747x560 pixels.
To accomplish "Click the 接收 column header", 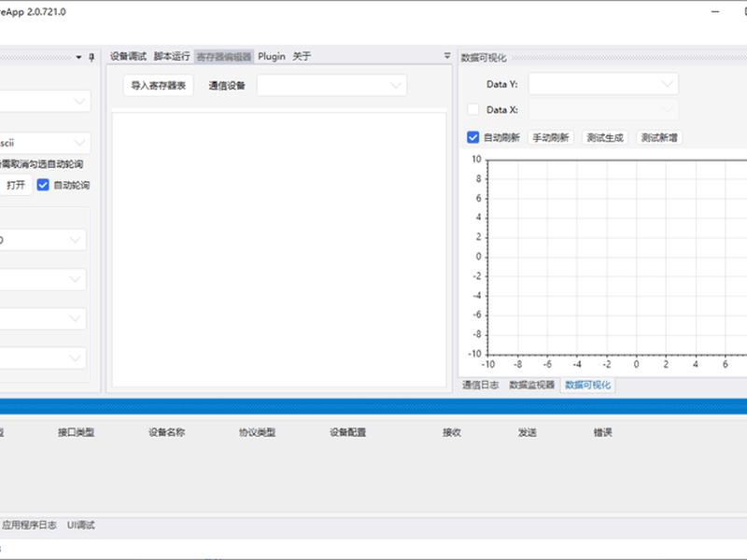I will [452, 432].
